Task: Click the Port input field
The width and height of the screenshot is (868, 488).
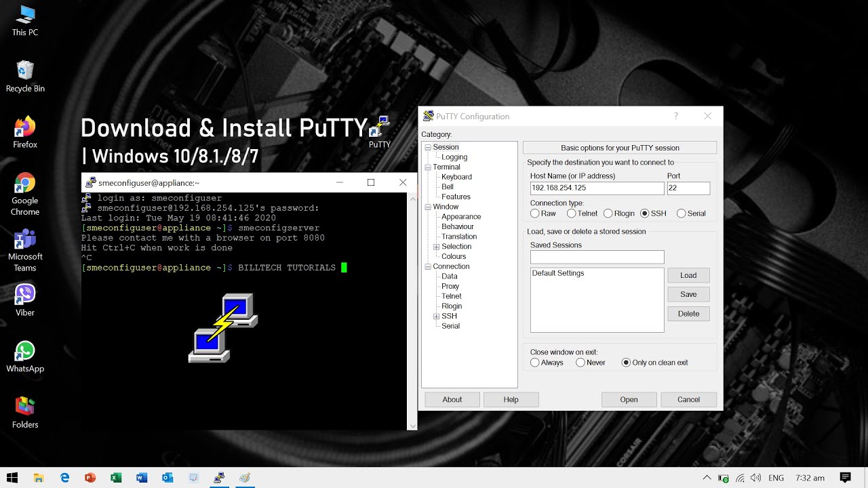Action: point(688,188)
